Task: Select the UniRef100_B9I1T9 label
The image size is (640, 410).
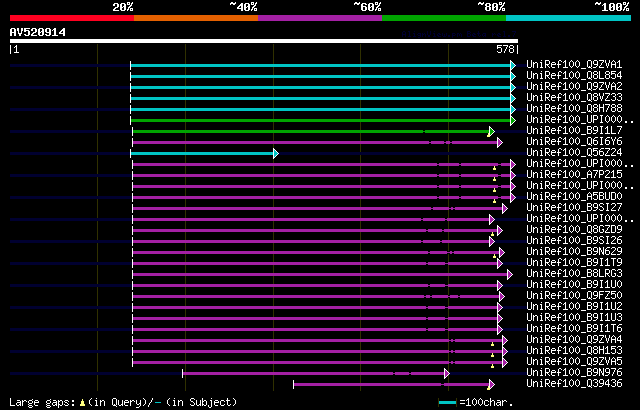Action: (x=574, y=263)
